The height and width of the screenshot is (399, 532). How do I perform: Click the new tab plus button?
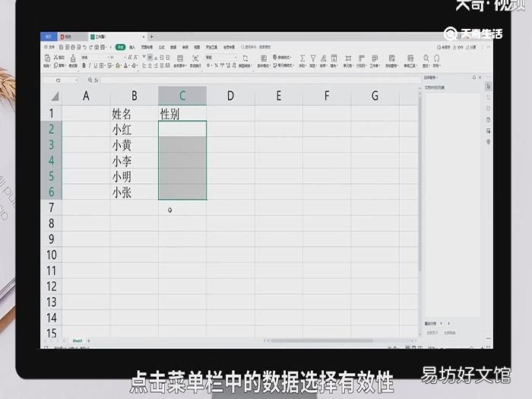click(x=152, y=36)
